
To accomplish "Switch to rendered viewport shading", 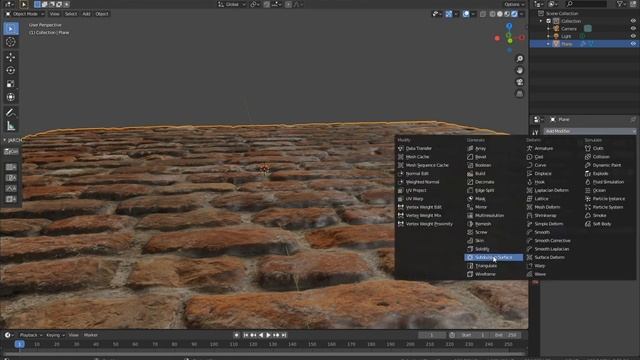I will coord(514,14).
